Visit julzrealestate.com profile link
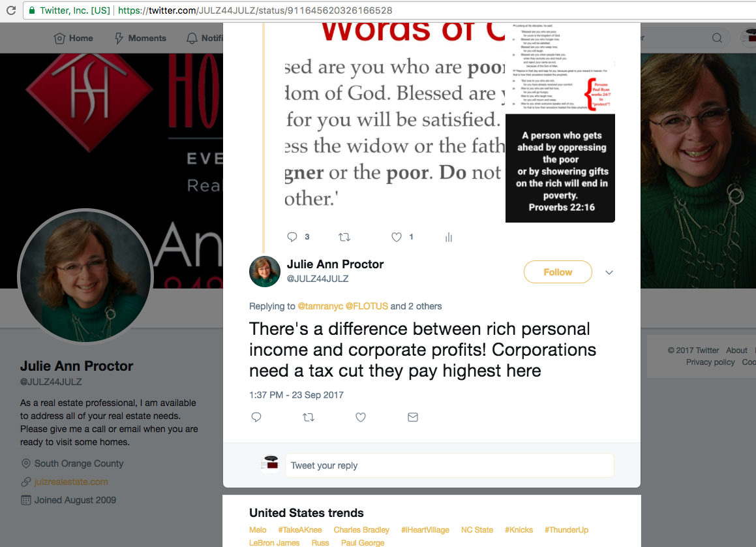756x547 pixels. 71,482
